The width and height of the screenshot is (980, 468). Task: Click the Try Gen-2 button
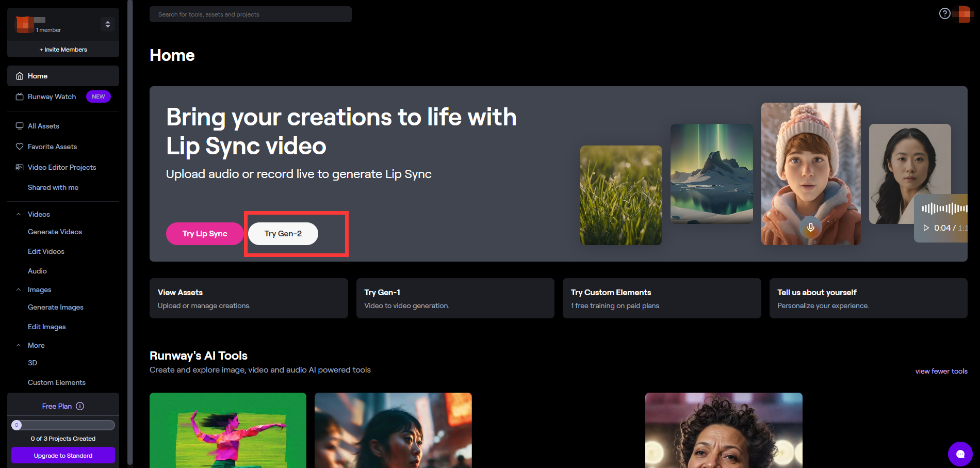pyautogui.click(x=283, y=234)
